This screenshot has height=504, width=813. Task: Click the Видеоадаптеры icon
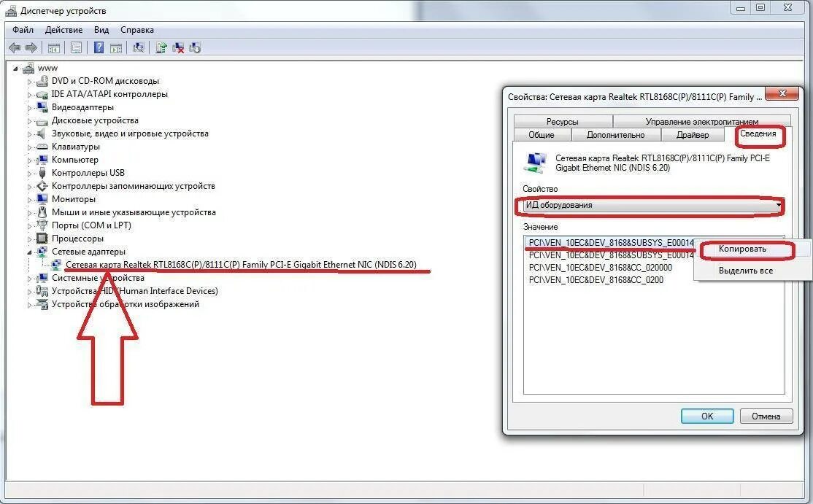pos(42,107)
